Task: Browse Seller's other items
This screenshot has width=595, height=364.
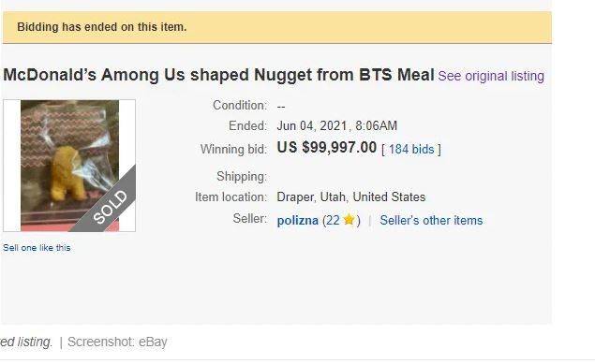Action: coord(431,221)
